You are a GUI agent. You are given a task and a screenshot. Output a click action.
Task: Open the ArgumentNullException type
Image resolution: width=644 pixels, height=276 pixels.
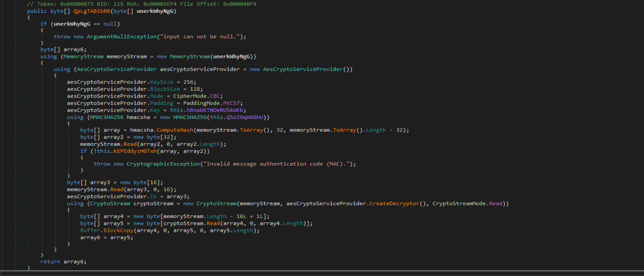(122, 36)
